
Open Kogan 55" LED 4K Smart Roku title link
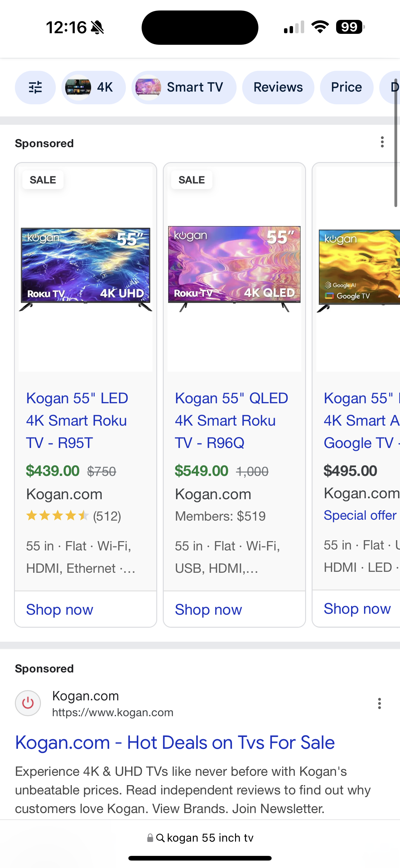(x=77, y=421)
